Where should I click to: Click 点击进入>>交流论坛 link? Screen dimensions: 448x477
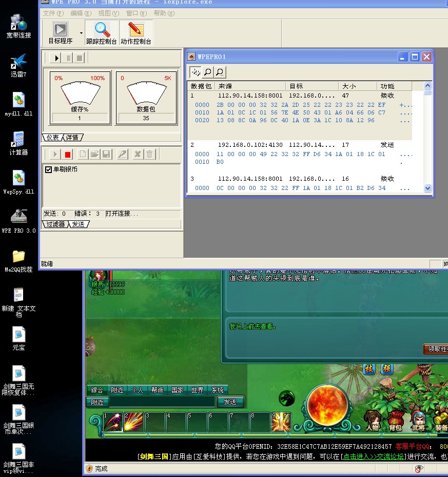pyautogui.click(x=373, y=456)
